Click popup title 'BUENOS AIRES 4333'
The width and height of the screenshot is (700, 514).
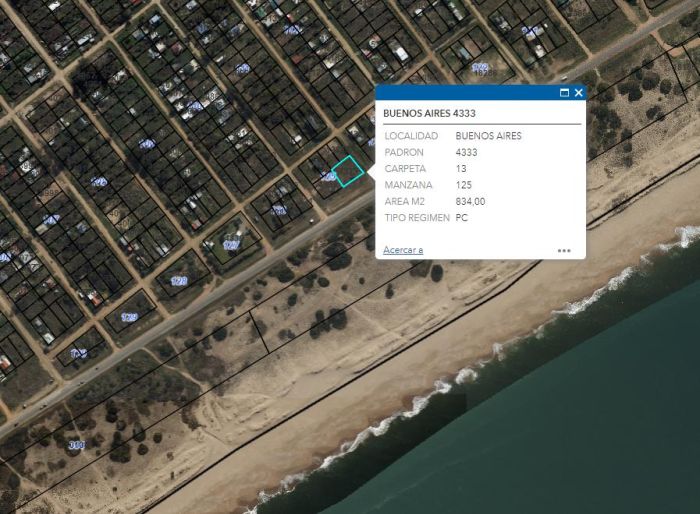pos(429,113)
